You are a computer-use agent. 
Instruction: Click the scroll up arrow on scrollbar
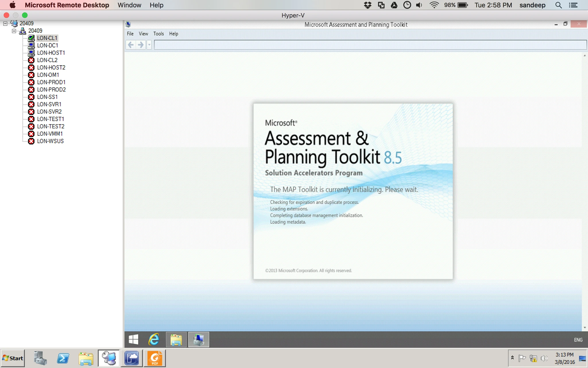(x=585, y=55)
